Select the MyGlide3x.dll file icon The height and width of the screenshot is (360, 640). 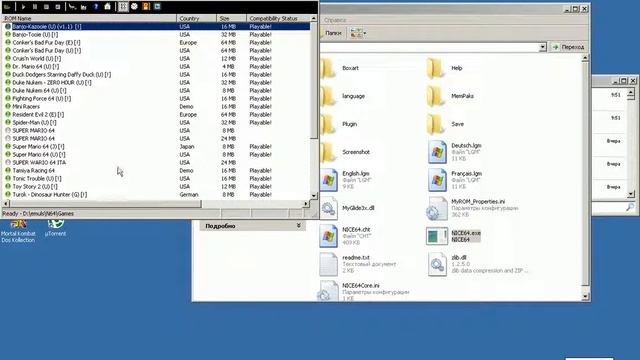[329, 208]
